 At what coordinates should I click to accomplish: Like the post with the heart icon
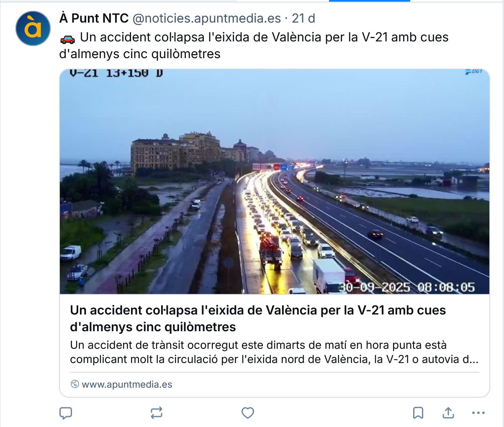click(x=248, y=413)
